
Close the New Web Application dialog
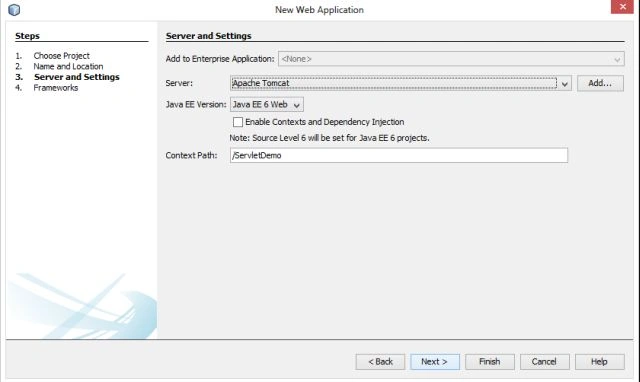622,7
